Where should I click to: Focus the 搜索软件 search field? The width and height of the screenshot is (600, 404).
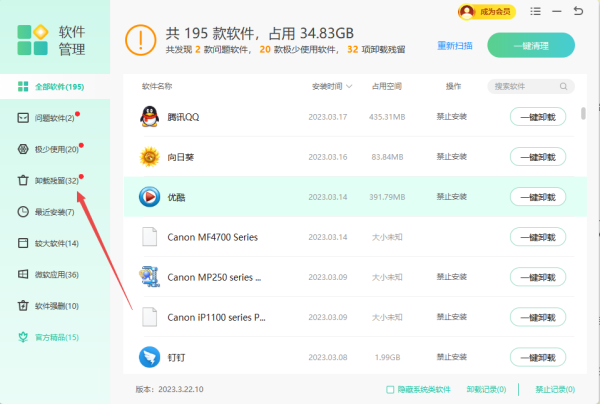531,86
